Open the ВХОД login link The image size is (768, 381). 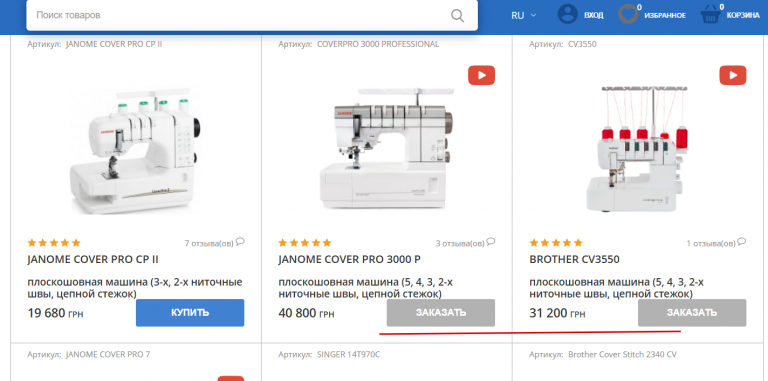[x=594, y=15]
